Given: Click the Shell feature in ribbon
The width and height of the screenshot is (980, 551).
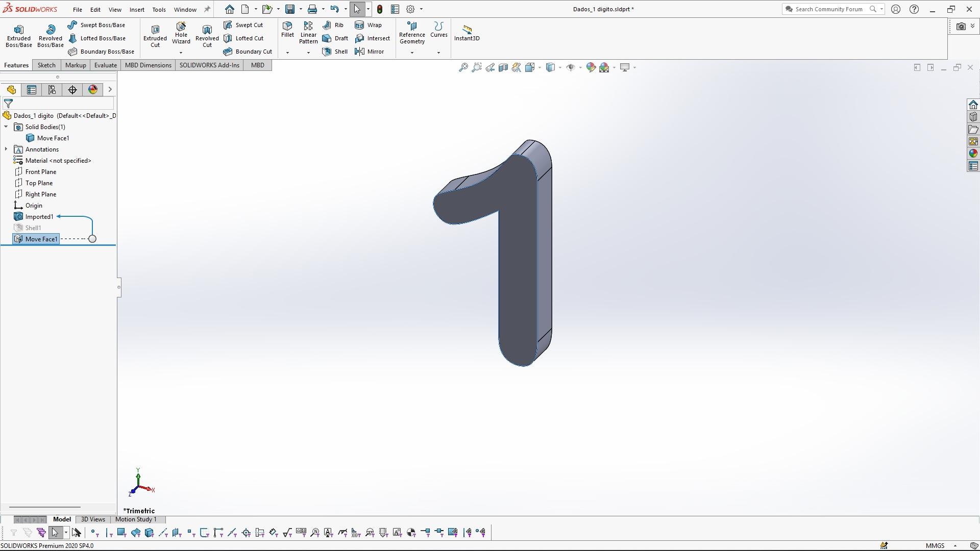Looking at the screenshot, I should point(335,52).
